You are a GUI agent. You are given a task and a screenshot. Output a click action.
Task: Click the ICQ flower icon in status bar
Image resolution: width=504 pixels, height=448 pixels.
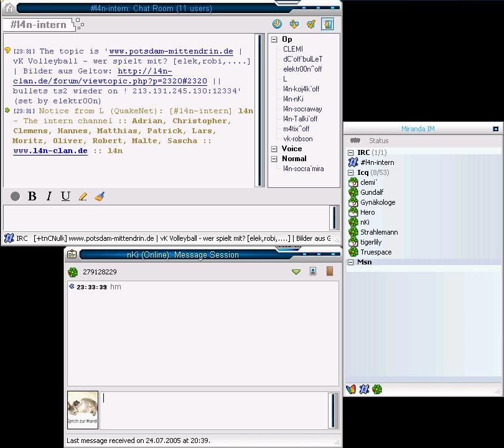pos(377,390)
